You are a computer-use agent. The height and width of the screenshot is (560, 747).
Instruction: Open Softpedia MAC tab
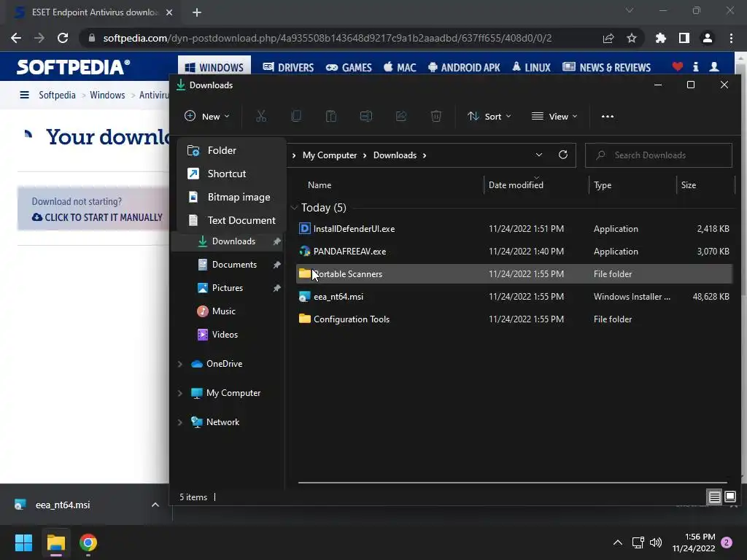coord(400,68)
